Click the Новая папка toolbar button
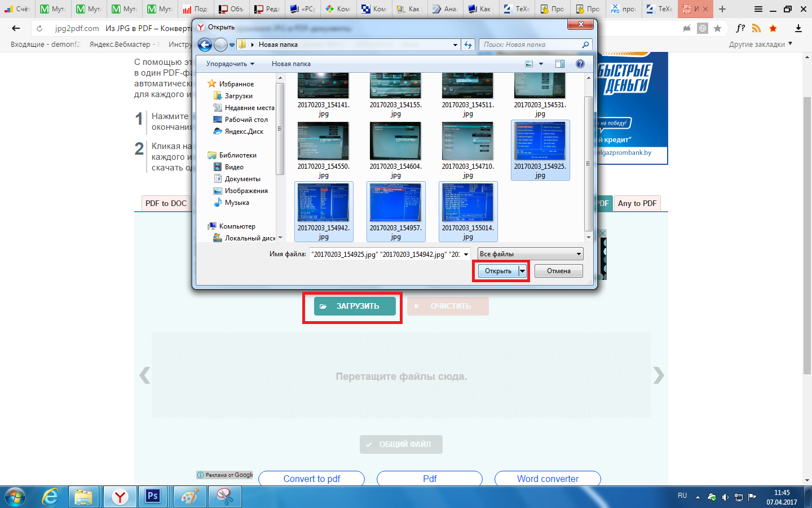Screen dimensions: 812x508 coord(291,64)
